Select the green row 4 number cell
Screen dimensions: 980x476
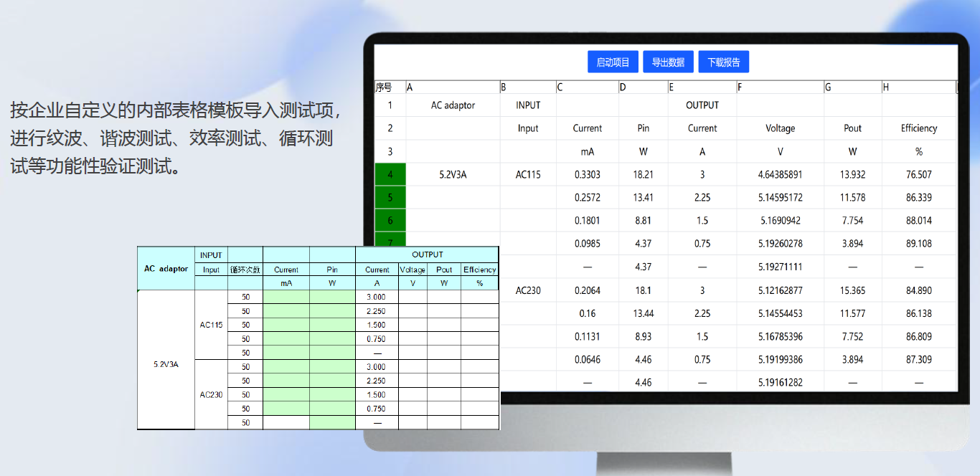[390, 174]
